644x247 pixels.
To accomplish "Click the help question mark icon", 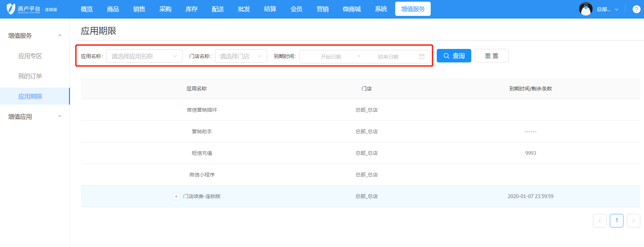I will click(x=636, y=9).
